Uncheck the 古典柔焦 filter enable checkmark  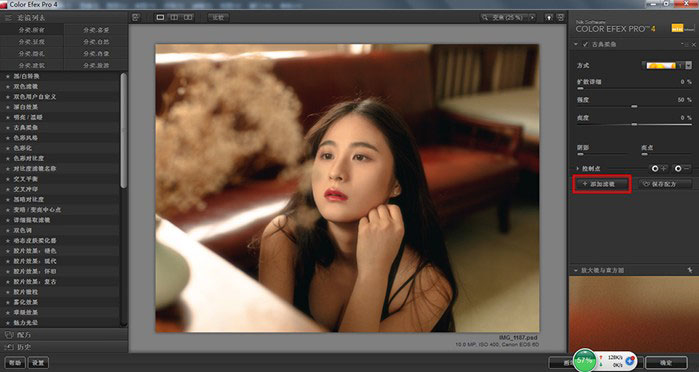tap(585, 45)
